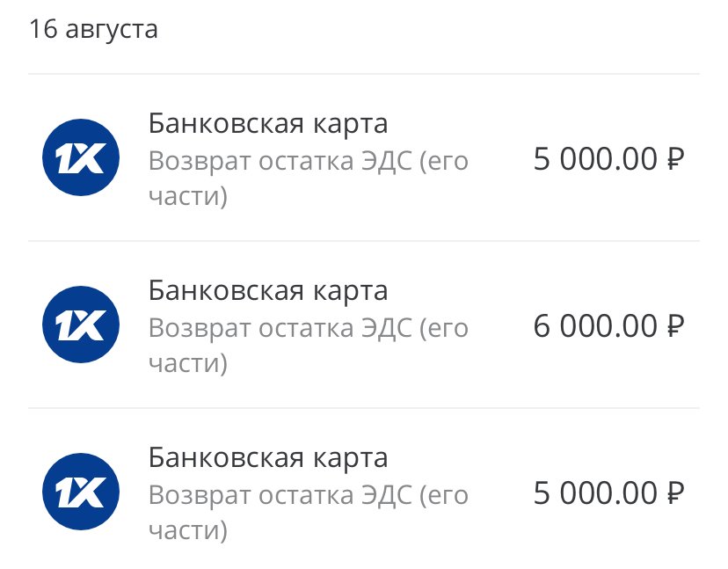Tap the 1X logo beside the 6 000.00 ₽ refund

(x=80, y=325)
